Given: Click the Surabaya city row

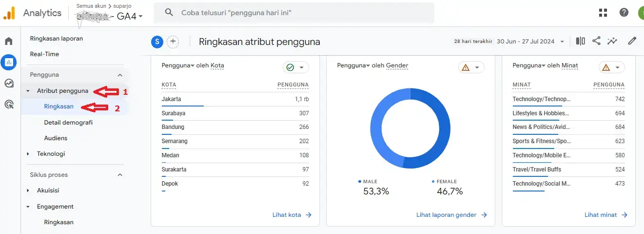Looking at the screenshot, I should point(235,113).
